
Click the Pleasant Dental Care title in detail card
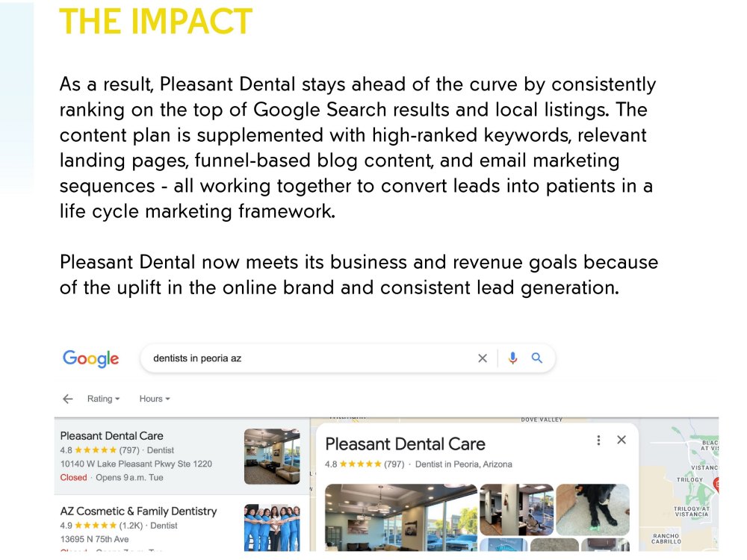406,444
